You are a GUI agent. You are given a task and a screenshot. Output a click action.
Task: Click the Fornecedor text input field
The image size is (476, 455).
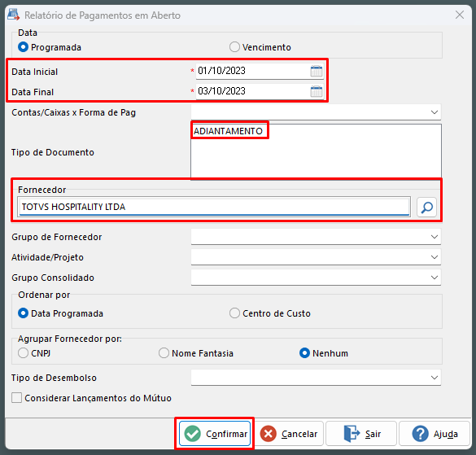[x=214, y=207]
